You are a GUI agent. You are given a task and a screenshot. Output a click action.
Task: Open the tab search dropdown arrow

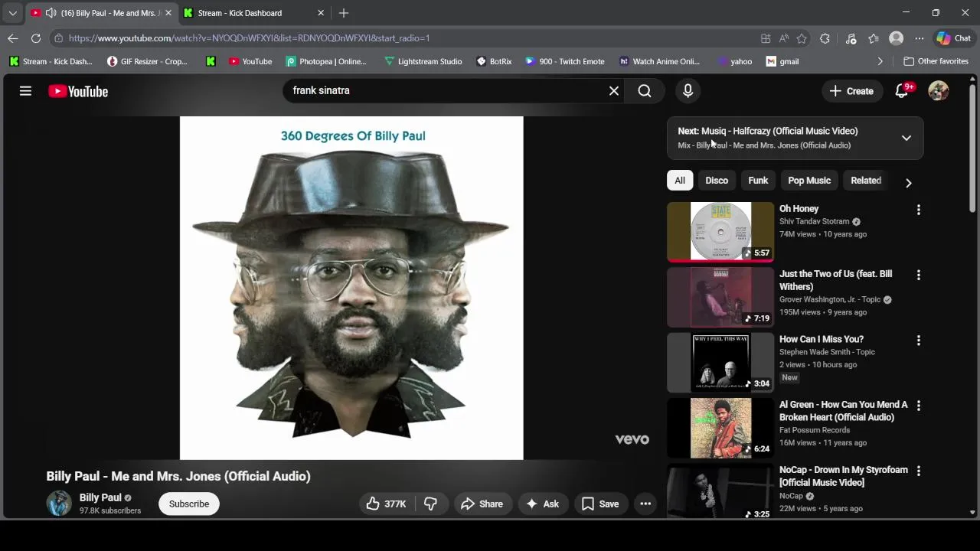point(12,13)
